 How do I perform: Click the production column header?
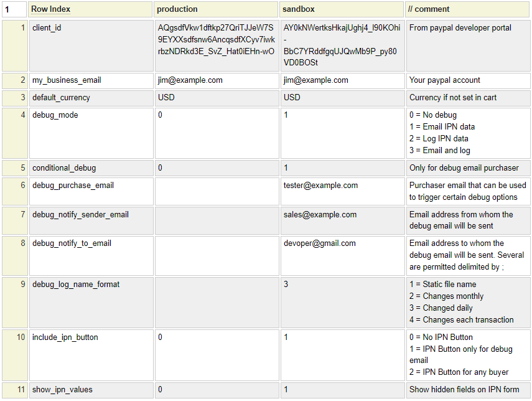pyautogui.click(x=215, y=9)
